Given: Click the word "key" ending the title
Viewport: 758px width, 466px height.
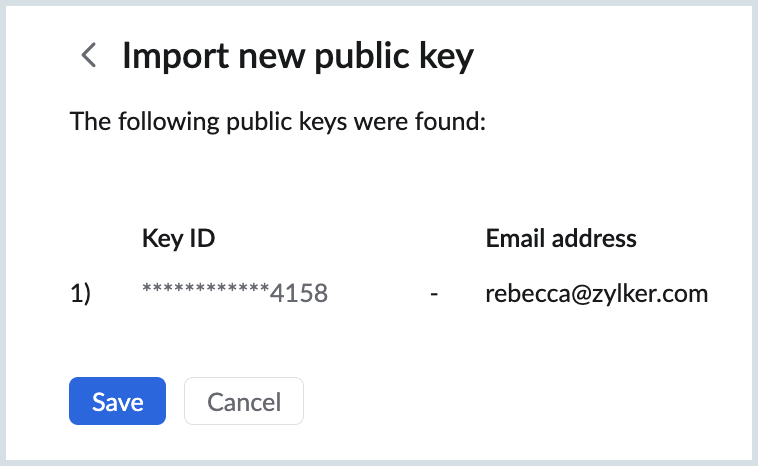Looking at the screenshot, I should pyautogui.click(x=446, y=56).
